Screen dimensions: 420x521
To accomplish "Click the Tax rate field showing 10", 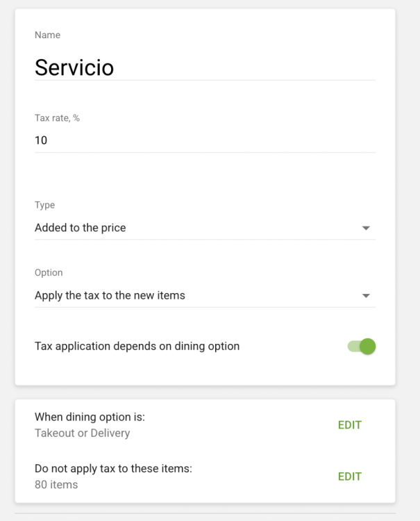I will click(204, 140).
